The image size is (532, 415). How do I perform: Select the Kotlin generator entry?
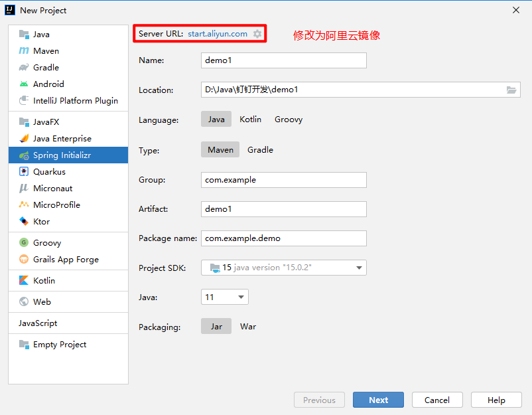68,280
